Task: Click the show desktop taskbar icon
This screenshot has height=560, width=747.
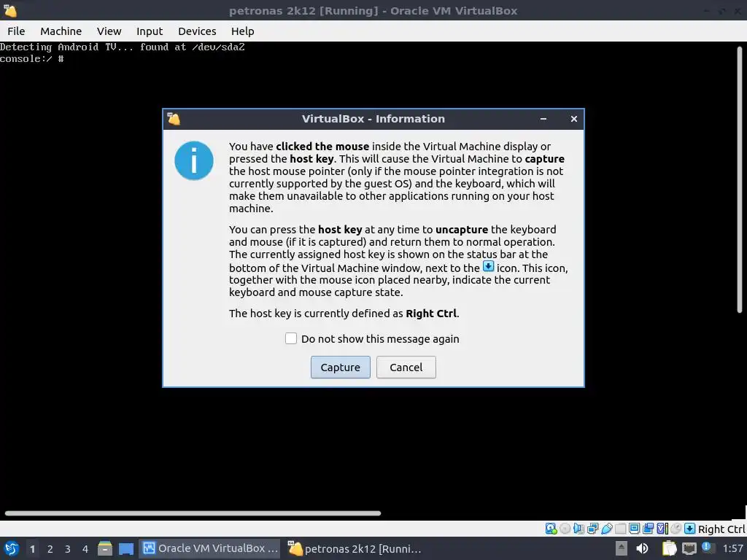Action: (125, 548)
